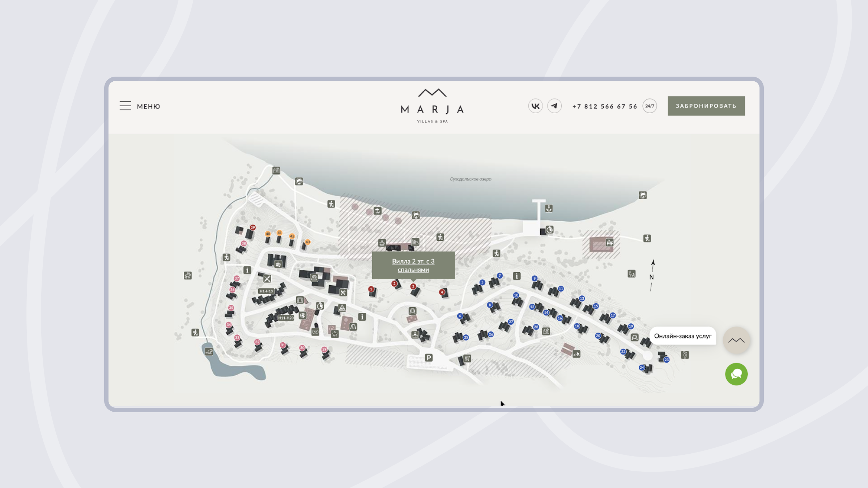
Task: Select pink villa marker number 29
Action: coord(324,349)
